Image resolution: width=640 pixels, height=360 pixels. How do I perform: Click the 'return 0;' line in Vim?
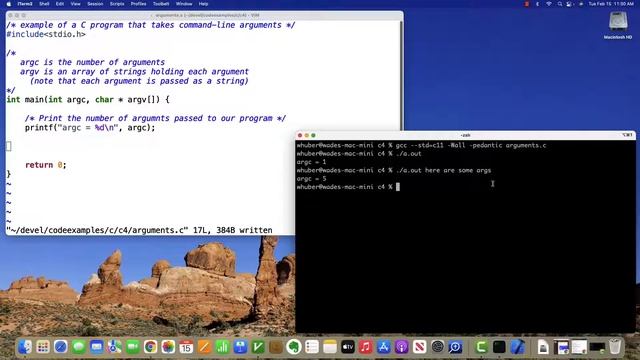point(45,165)
